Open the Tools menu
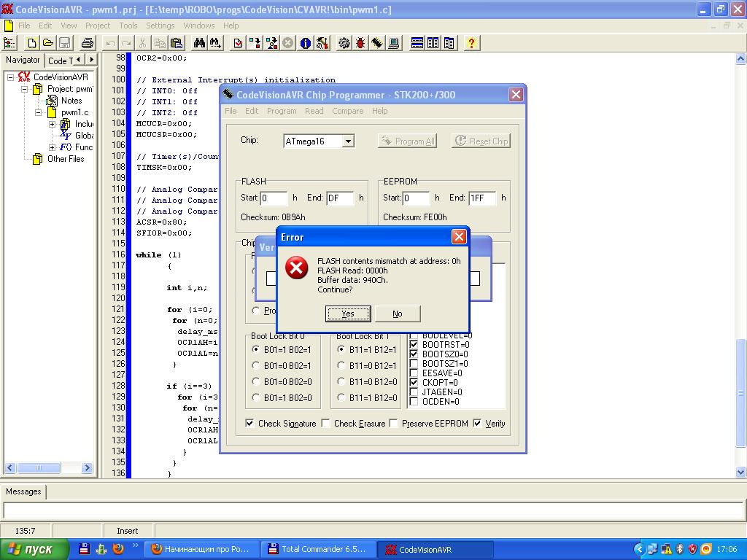 tap(128, 26)
